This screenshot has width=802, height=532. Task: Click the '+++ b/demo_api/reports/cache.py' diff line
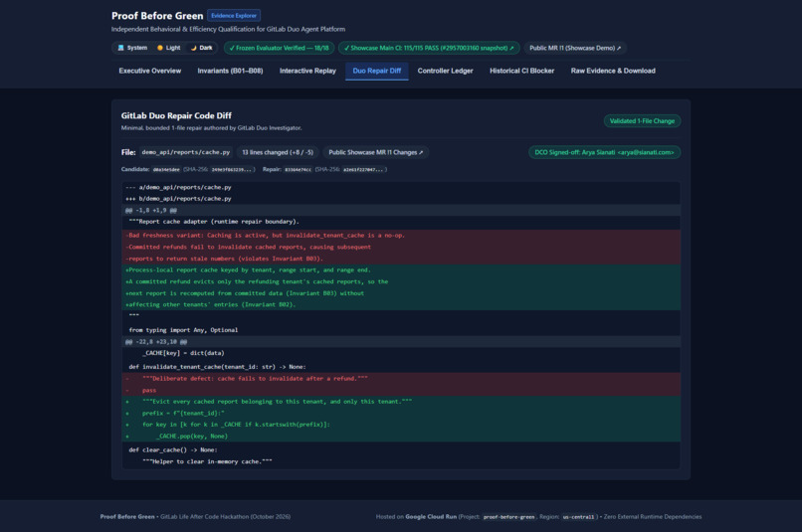click(x=401, y=199)
